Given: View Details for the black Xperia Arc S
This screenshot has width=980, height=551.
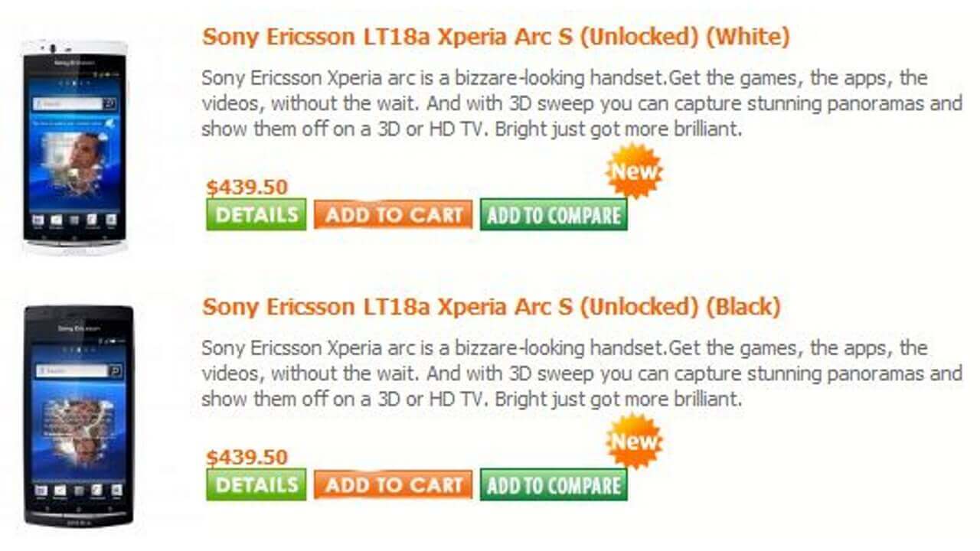Looking at the screenshot, I should (x=256, y=484).
